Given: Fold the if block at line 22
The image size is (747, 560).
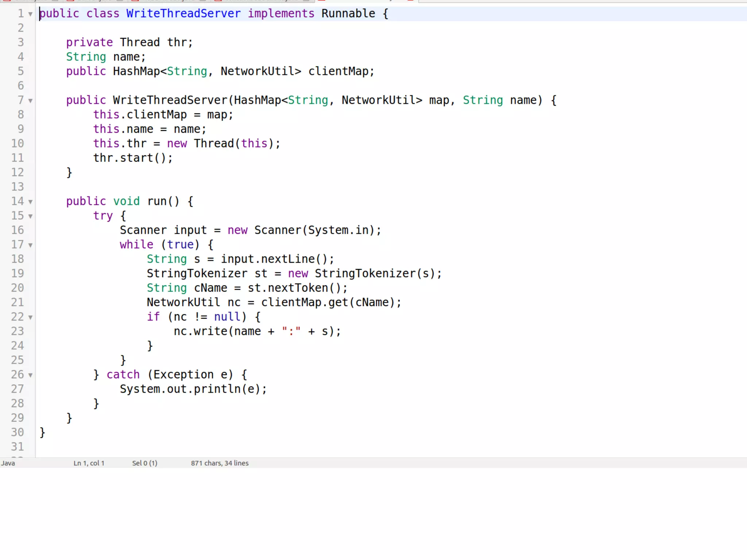Looking at the screenshot, I should [x=31, y=317].
